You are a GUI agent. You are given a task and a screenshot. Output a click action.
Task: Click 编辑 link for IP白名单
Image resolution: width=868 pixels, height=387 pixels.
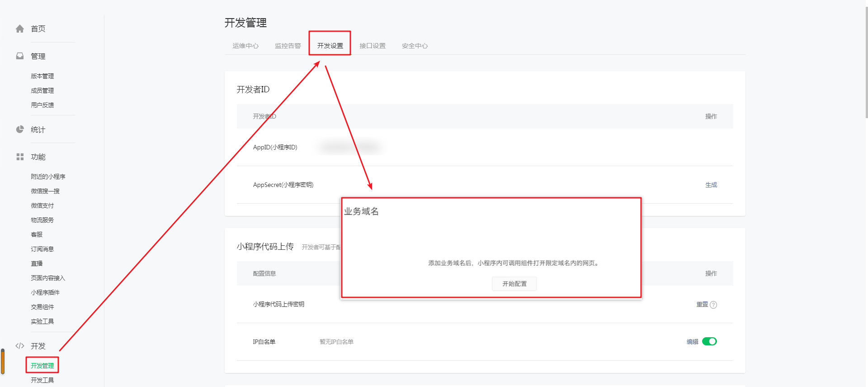[x=692, y=342]
